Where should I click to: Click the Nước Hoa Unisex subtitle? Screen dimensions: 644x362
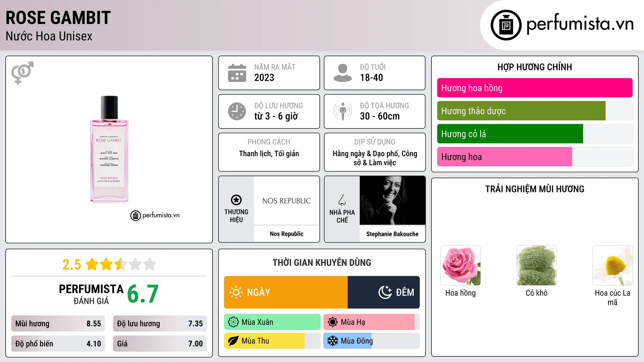pos(49,36)
